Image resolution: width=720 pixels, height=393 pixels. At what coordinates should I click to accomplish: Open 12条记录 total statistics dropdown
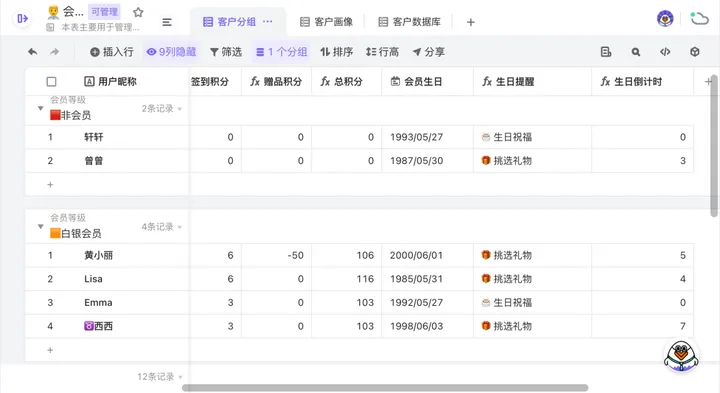click(160, 377)
